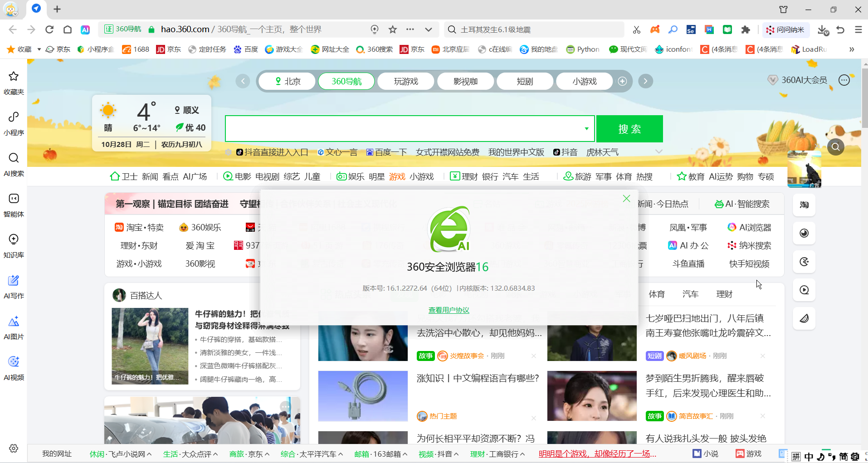The width and height of the screenshot is (868, 463).
Task: Toggle the bookmark star in address bar
Action: coord(392,29)
